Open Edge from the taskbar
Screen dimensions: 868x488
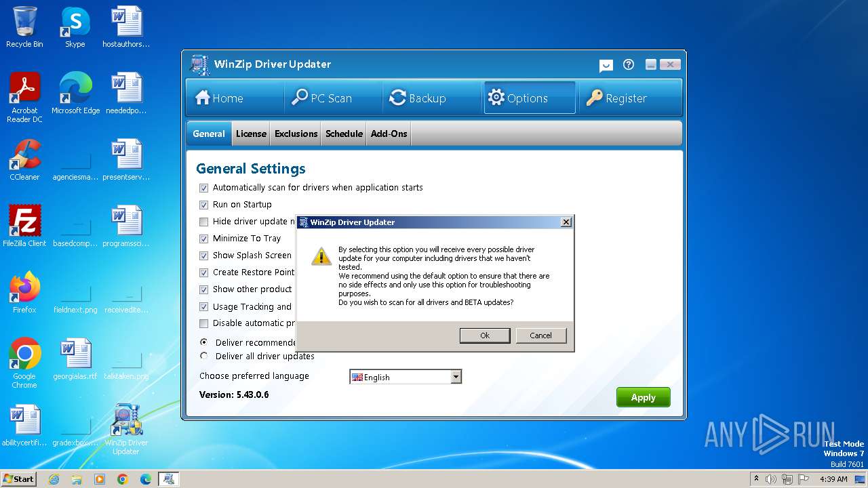pyautogui.click(x=146, y=479)
